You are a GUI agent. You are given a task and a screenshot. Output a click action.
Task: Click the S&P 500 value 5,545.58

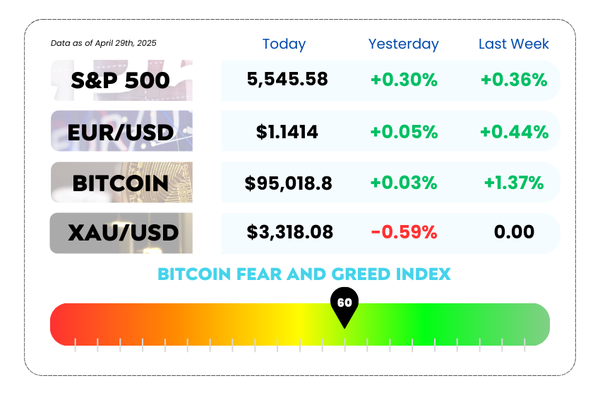tap(287, 79)
